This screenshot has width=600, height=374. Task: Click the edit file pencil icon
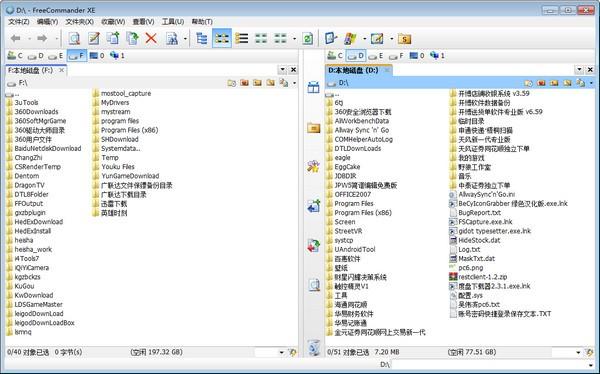94,38
